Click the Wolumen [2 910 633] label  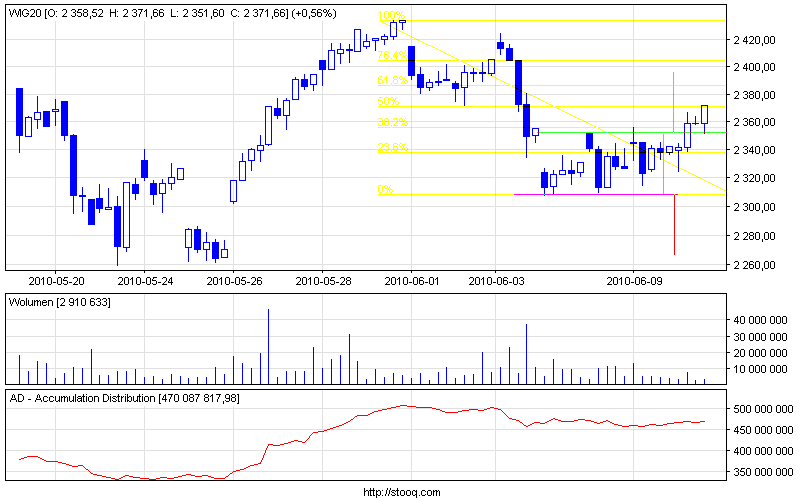tap(60, 303)
